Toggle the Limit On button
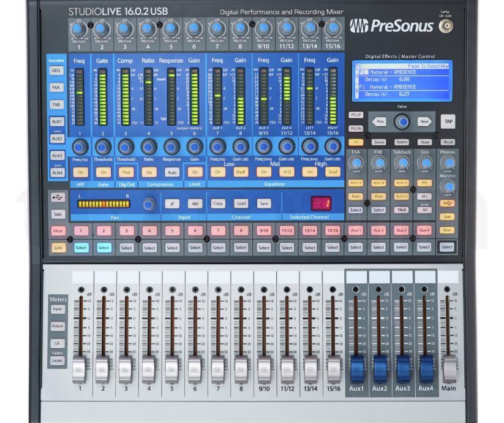504x423 pixels. coord(195,172)
